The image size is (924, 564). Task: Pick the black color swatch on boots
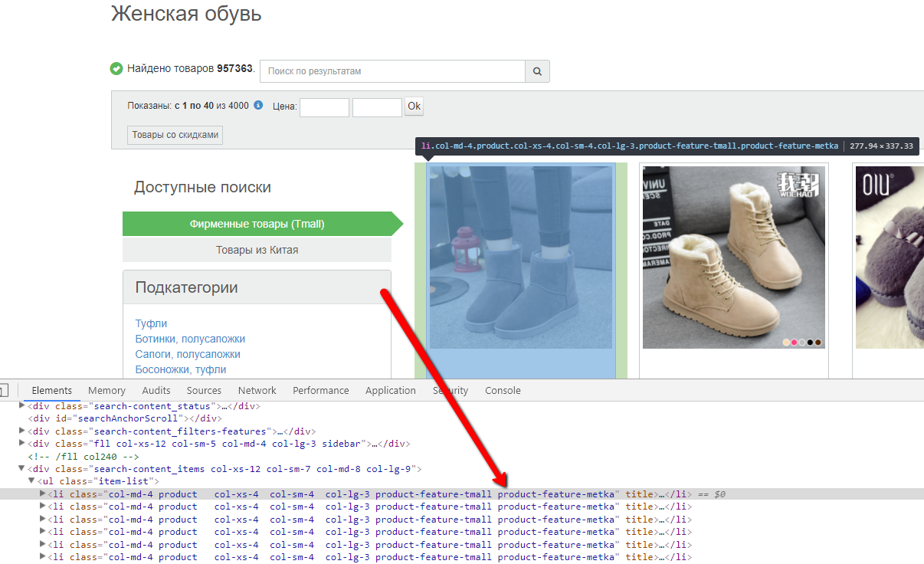(x=811, y=342)
